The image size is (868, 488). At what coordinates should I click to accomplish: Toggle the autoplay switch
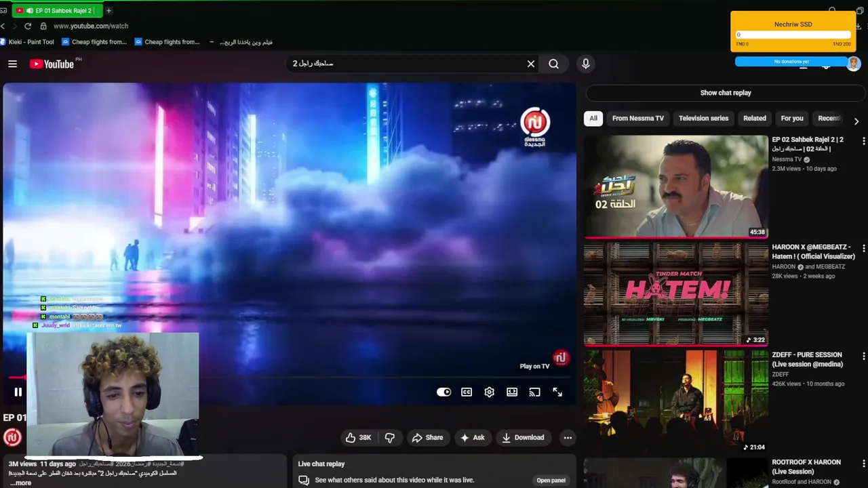coord(443,392)
